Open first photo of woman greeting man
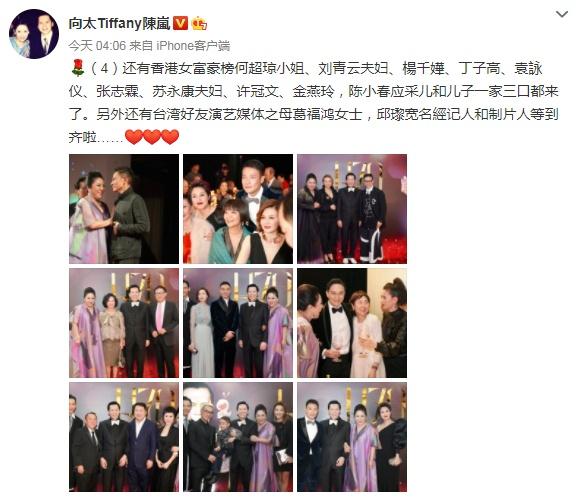The image size is (580, 499). (124, 209)
